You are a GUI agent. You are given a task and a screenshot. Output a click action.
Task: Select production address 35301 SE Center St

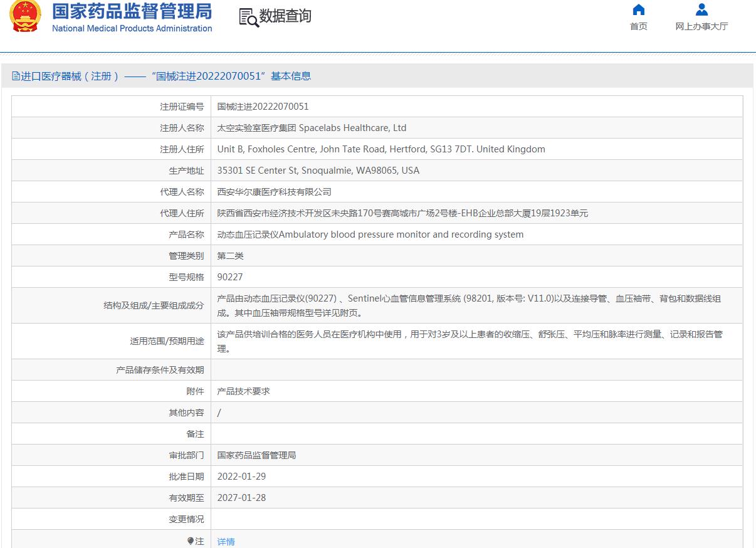click(318, 171)
